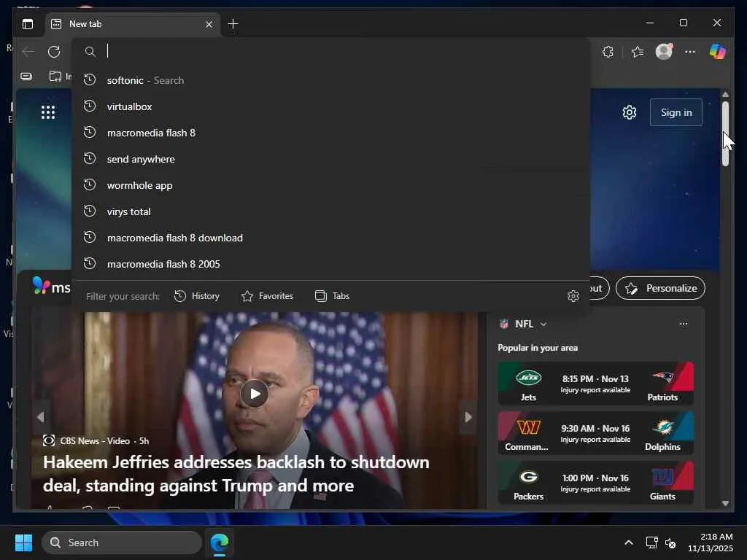
Task: Click the CBS News source label
Action: [x=95, y=441]
